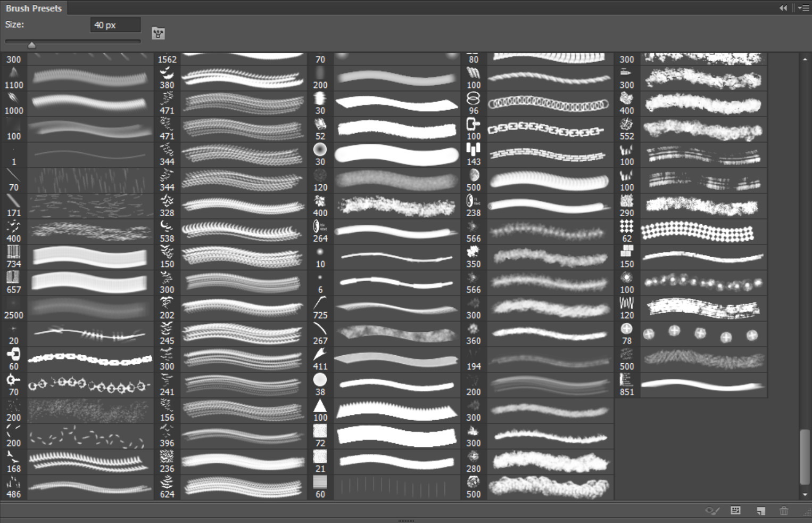
Task: Delete the selected brush preset
Action: tap(784, 510)
